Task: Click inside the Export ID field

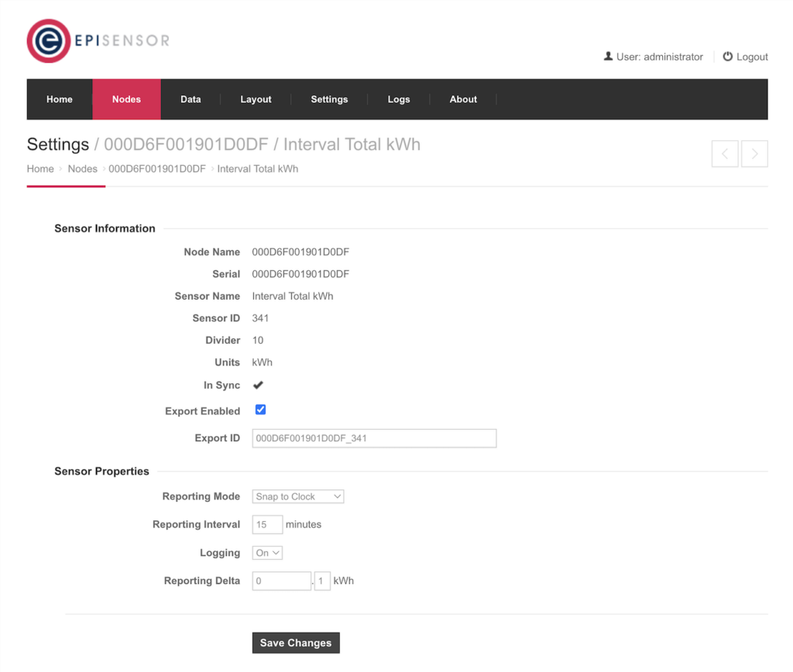Action: click(x=374, y=438)
